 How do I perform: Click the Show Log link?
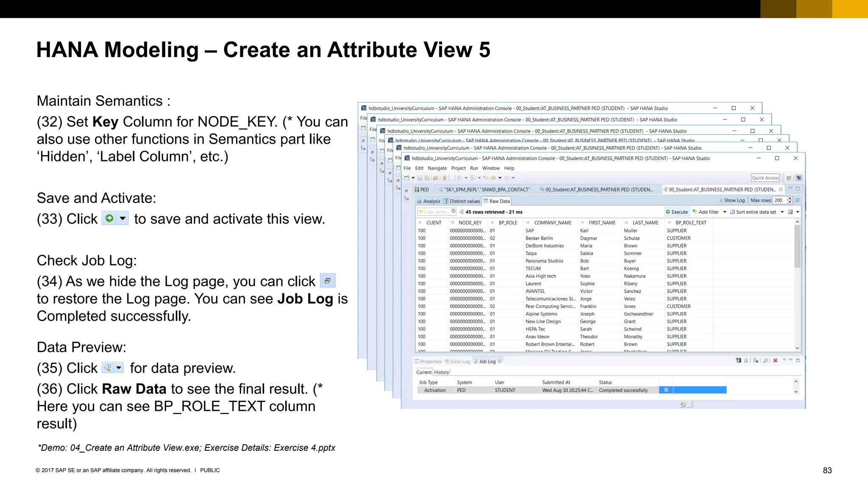click(x=732, y=200)
